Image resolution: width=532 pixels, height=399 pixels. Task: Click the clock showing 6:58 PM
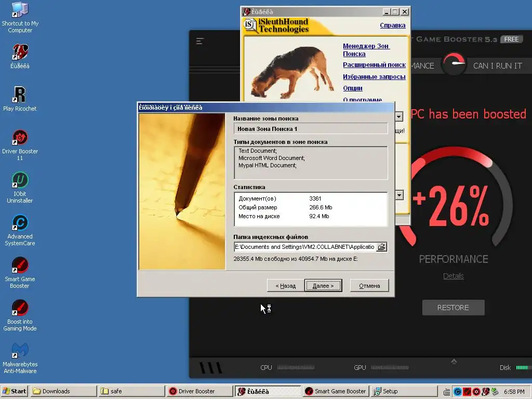pos(514,392)
